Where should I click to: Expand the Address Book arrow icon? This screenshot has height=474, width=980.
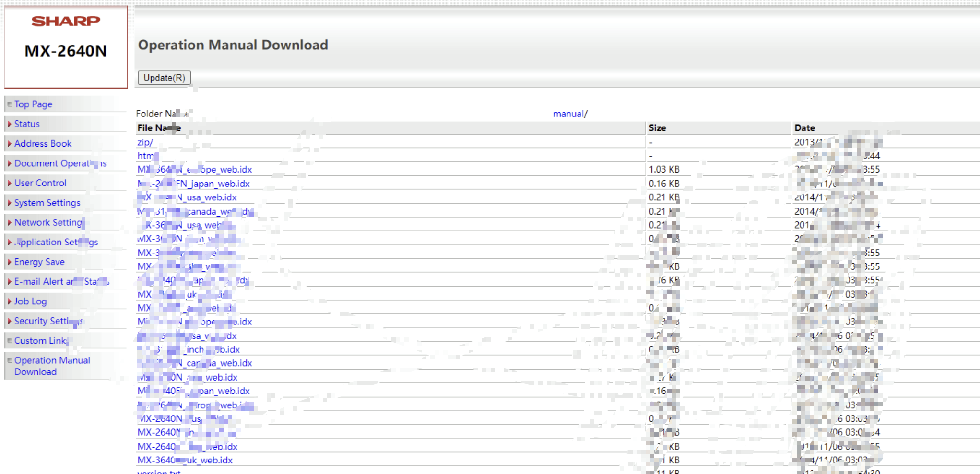pyautogui.click(x=10, y=143)
